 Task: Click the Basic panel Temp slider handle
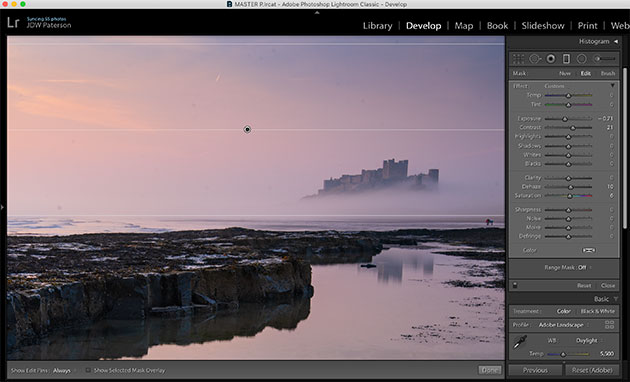[563, 354]
